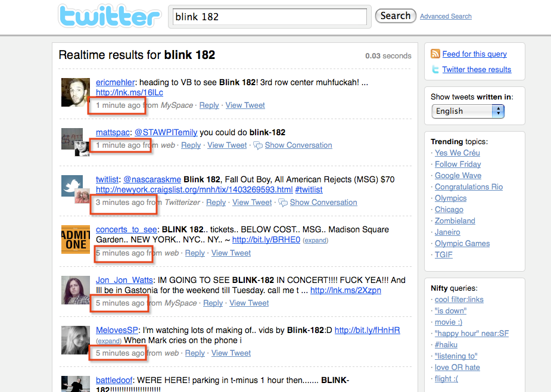
Task: Run nifty query cool filter:links
Action: (459, 300)
